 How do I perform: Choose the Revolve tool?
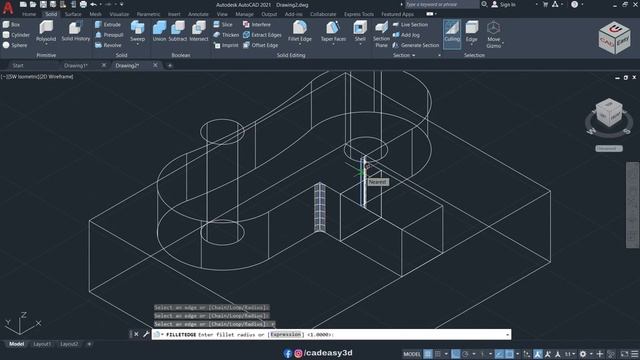tap(108, 45)
